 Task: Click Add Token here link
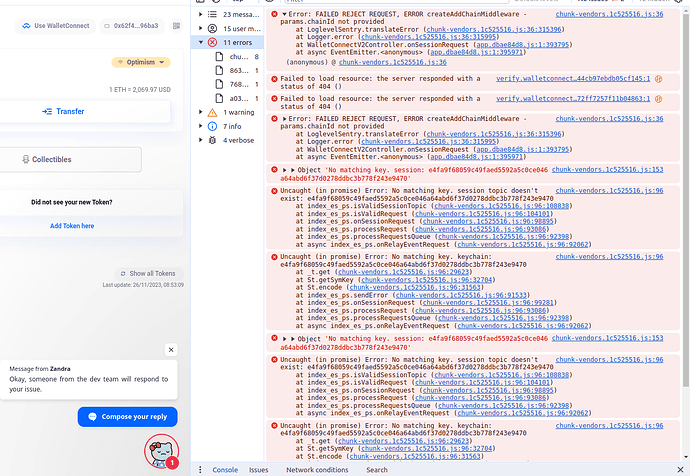72,226
